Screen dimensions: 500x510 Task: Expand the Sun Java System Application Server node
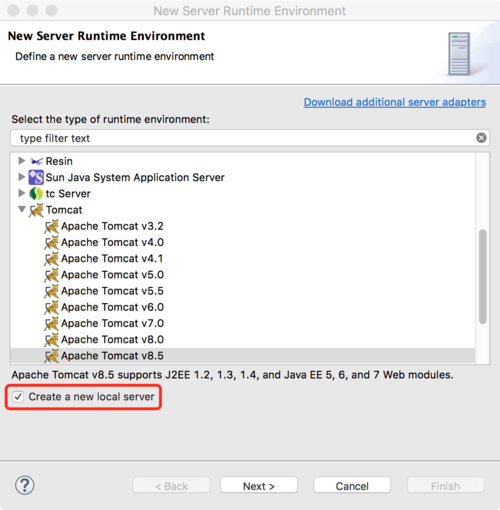pyautogui.click(x=22, y=177)
